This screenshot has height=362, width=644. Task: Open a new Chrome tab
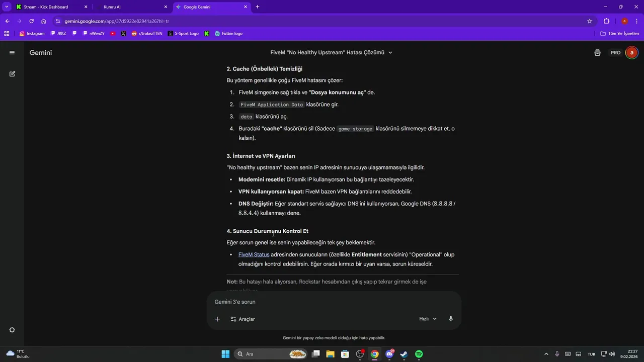click(x=258, y=7)
